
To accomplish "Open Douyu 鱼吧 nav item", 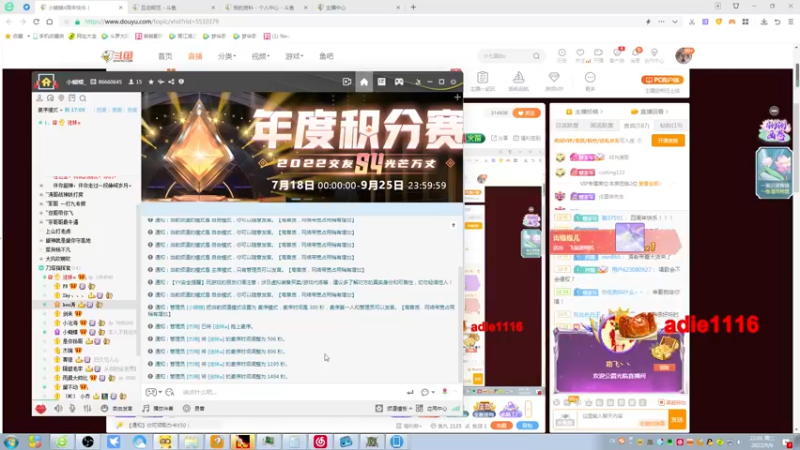I will pos(326,56).
